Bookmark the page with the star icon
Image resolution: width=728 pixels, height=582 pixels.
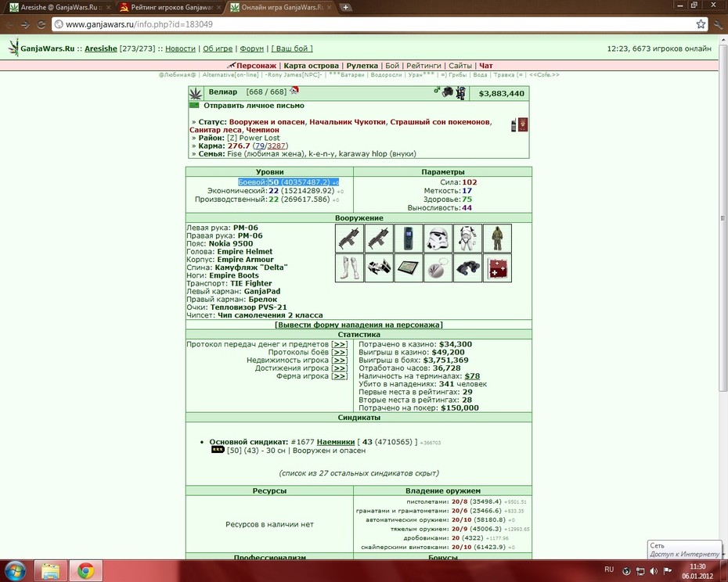click(x=701, y=24)
